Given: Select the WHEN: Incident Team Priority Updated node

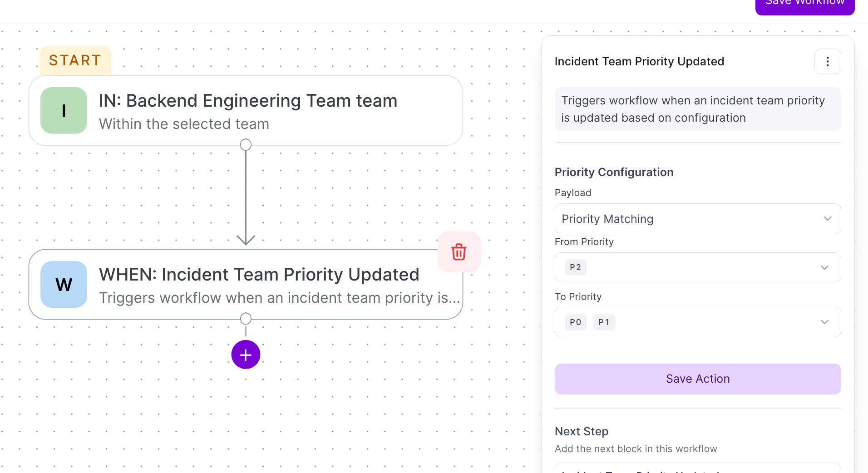Looking at the screenshot, I should [x=246, y=284].
